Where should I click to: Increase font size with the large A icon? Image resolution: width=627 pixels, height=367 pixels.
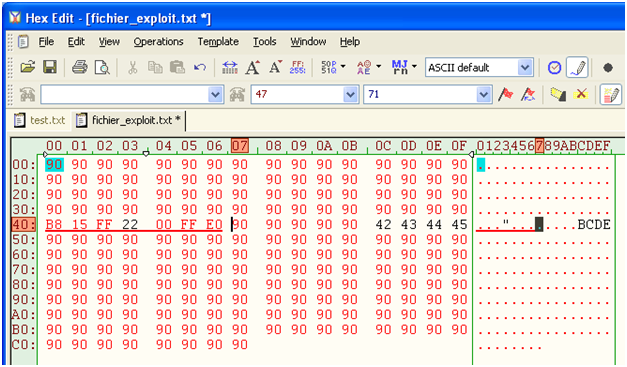(x=252, y=67)
